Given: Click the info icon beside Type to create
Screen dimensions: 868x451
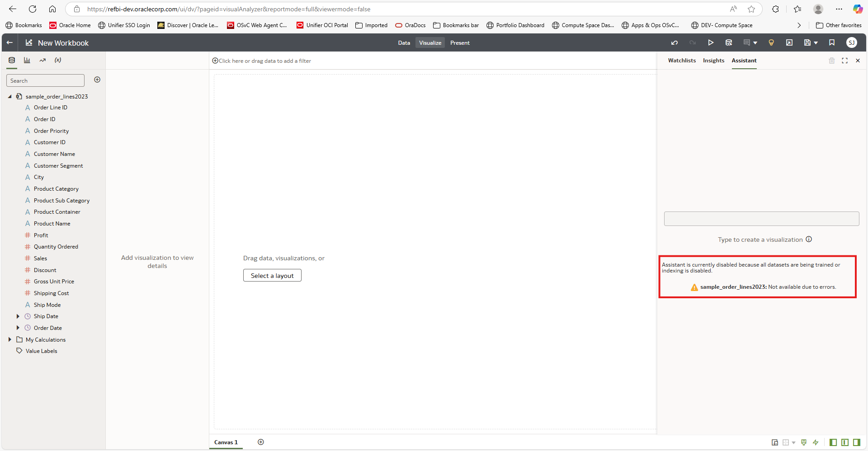Looking at the screenshot, I should point(809,240).
